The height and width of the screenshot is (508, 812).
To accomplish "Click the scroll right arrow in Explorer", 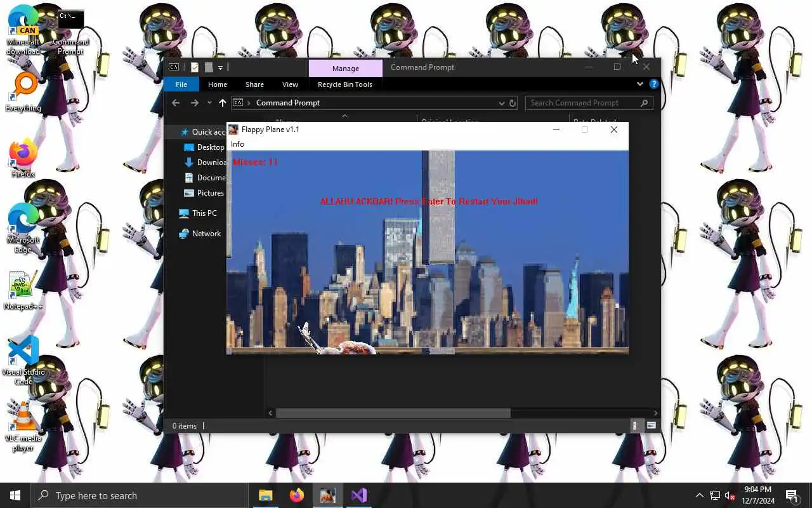I will pyautogui.click(x=655, y=413).
